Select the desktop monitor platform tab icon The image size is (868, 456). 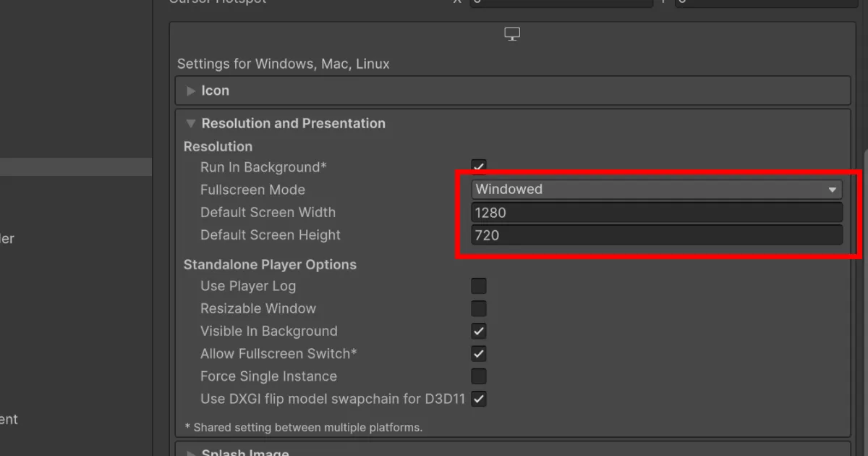click(x=512, y=34)
